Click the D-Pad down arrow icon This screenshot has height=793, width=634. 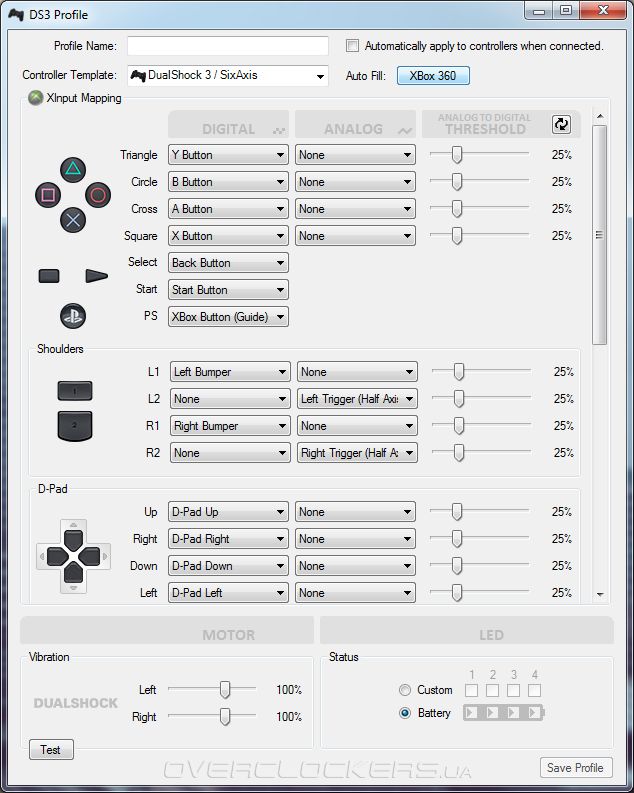(x=73, y=573)
